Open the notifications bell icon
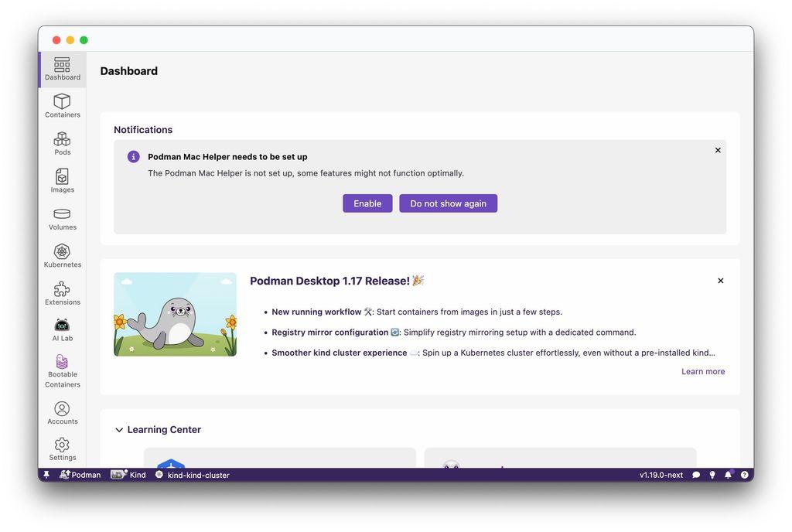The height and width of the screenshot is (532, 792). click(x=728, y=475)
